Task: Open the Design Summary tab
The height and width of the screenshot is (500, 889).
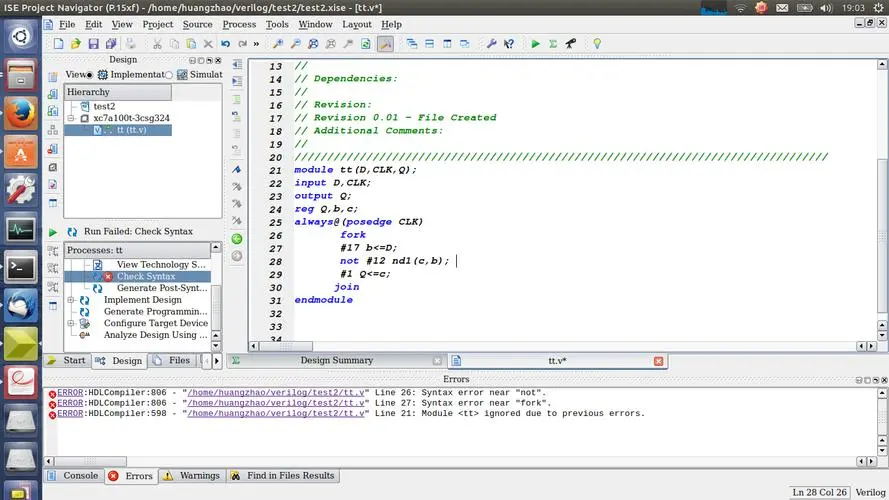Action: (336, 360)
